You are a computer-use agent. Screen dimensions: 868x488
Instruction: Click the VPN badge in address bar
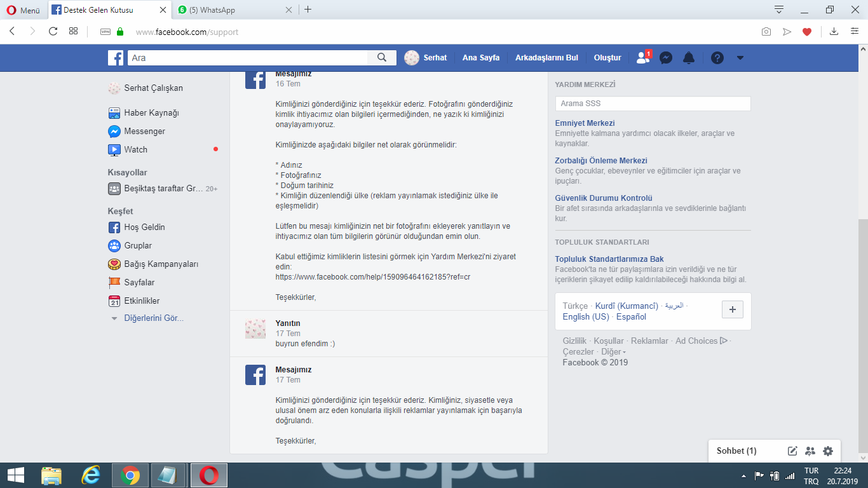(x=106, y=32)
